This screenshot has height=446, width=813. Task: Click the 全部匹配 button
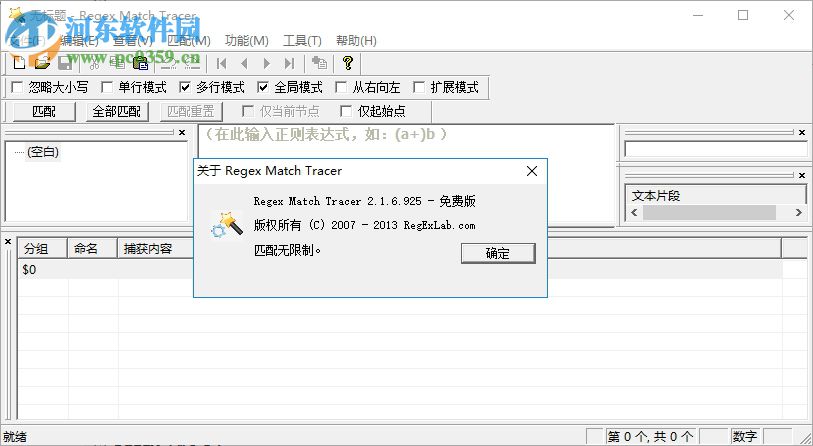(117, 112)
